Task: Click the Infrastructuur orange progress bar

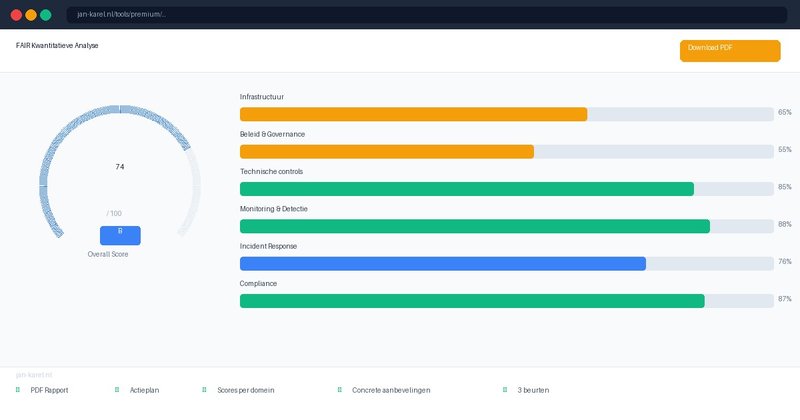Action: 413,114
